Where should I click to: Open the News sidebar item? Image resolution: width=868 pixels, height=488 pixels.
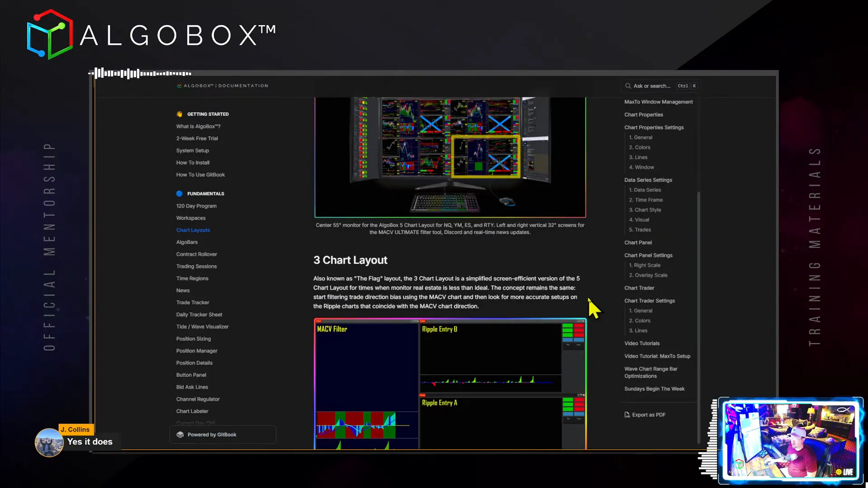coord(183,291)
